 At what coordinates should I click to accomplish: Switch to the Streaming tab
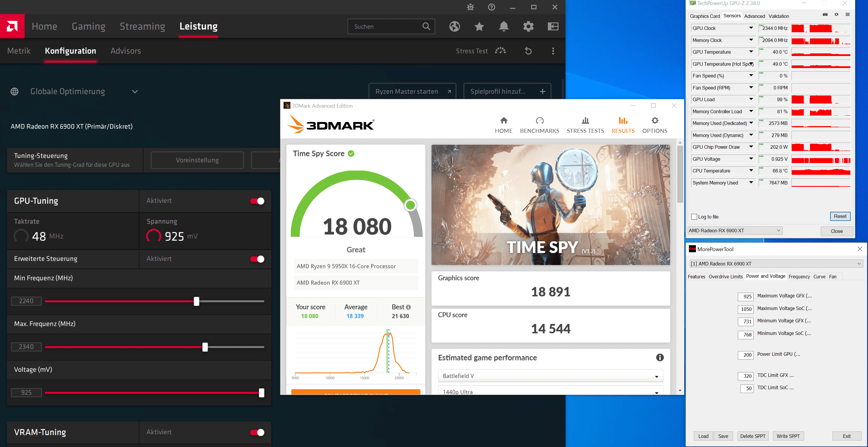point(142,26)
